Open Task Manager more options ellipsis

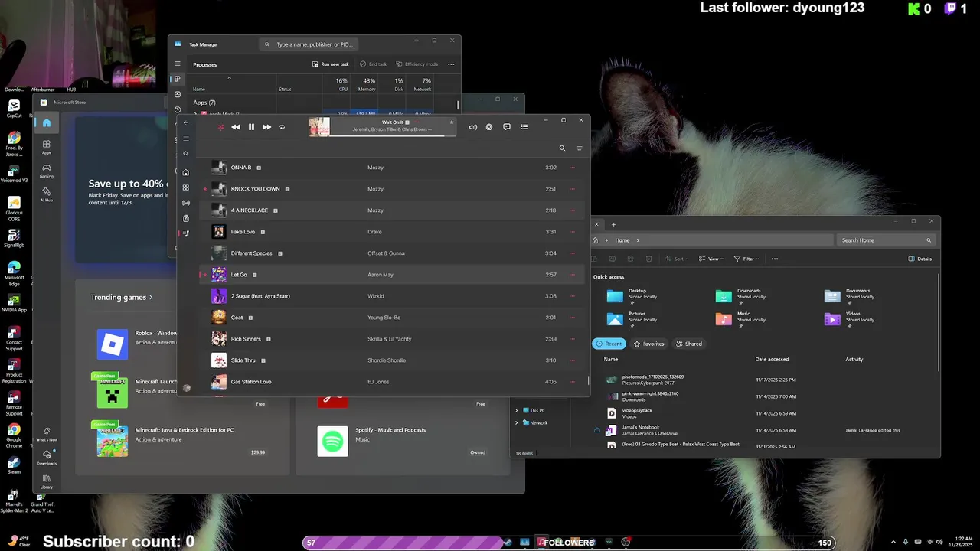(x=451, y=64)
